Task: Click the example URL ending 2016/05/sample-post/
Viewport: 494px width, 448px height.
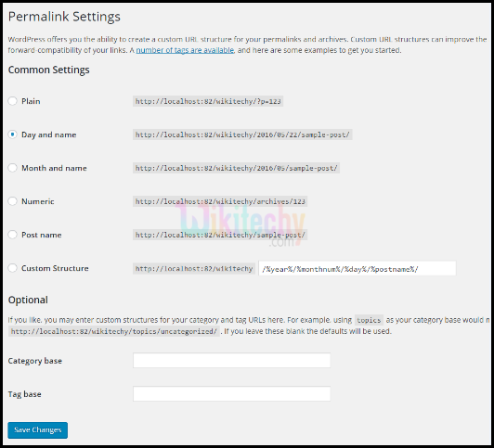Action: tap(236, 168)
